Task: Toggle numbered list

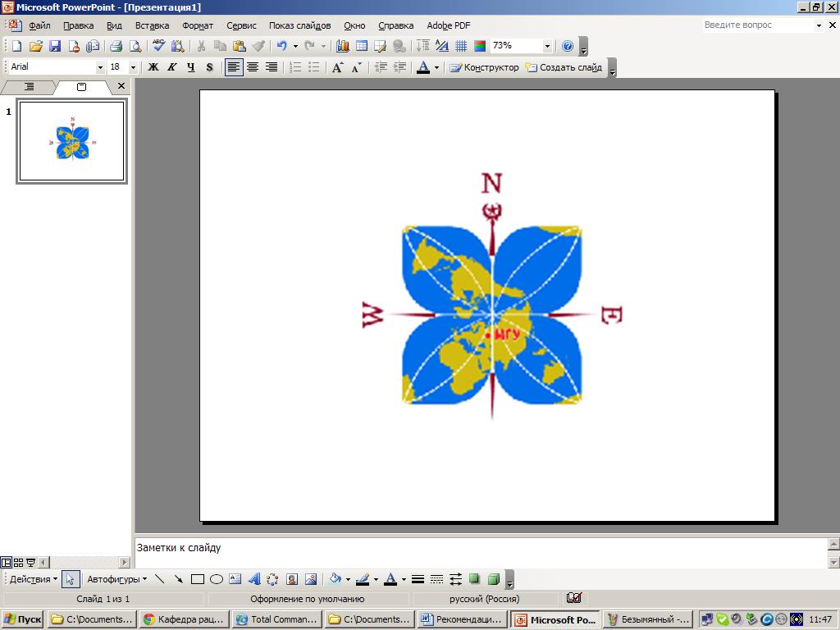Action: (x=295, y=67)
